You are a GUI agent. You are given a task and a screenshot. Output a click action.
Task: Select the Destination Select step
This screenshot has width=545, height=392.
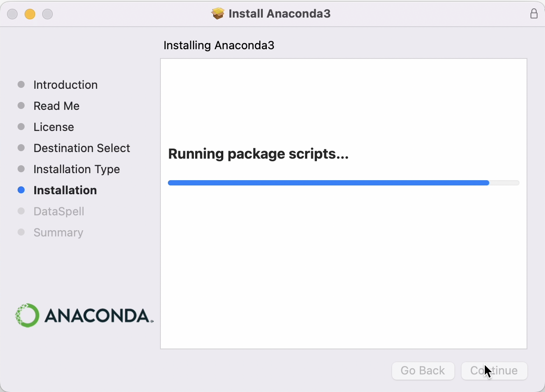pyautogui.click(x=81, y=148)
